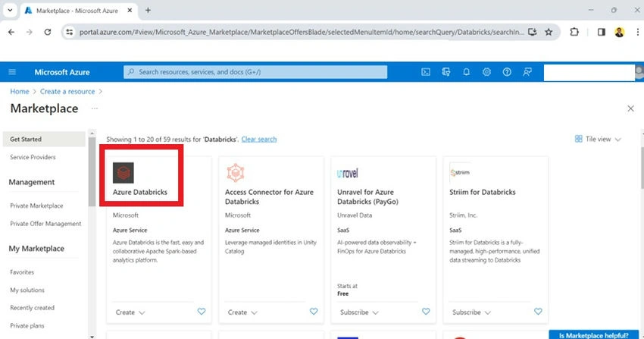Open Access Connector for Azure Databricks title

click(269, 197)
